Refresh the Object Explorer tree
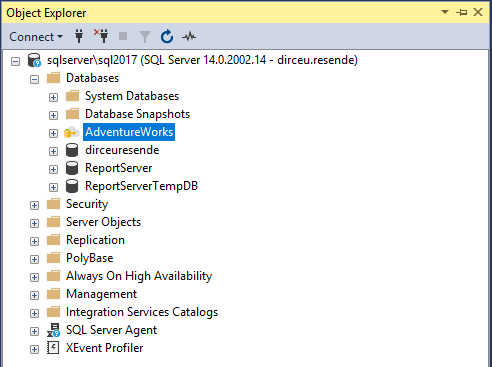The height and width of the screenshot is (367, 492). 167,36
